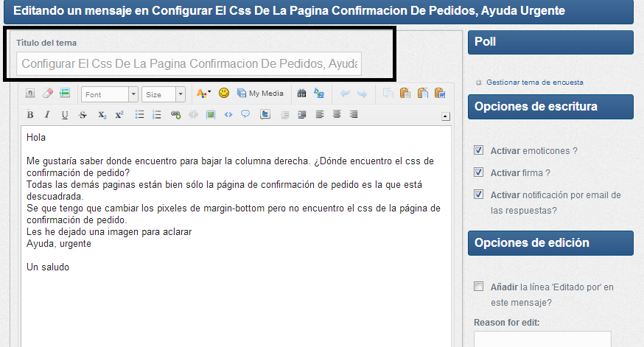644x347 pixels.
Task: Align text left
Action: click(320, 114)
